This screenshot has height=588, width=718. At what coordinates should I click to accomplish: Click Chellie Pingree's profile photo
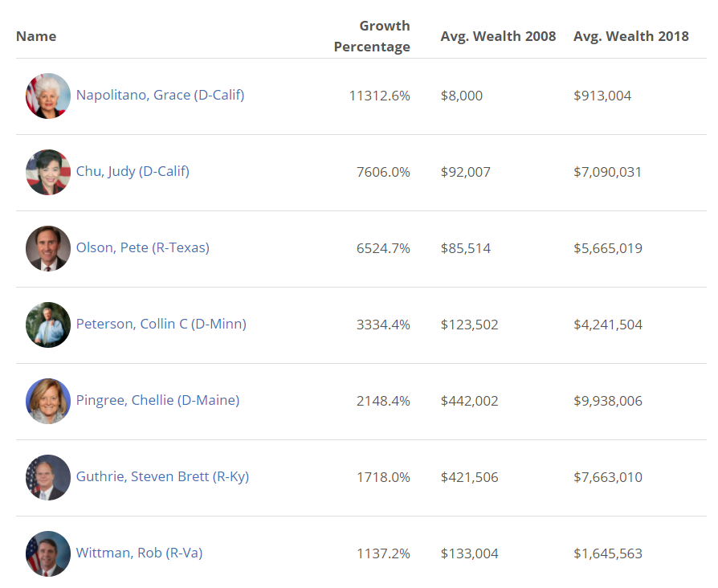pos(48,401)
